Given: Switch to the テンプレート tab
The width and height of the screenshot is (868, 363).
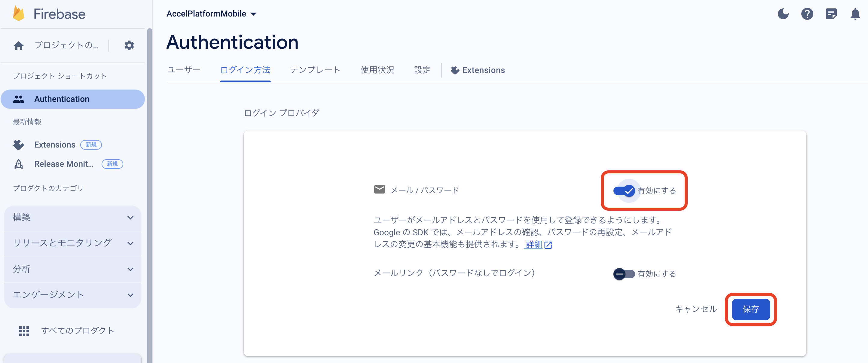Looking at the screenshot, I should click(315, 70).
